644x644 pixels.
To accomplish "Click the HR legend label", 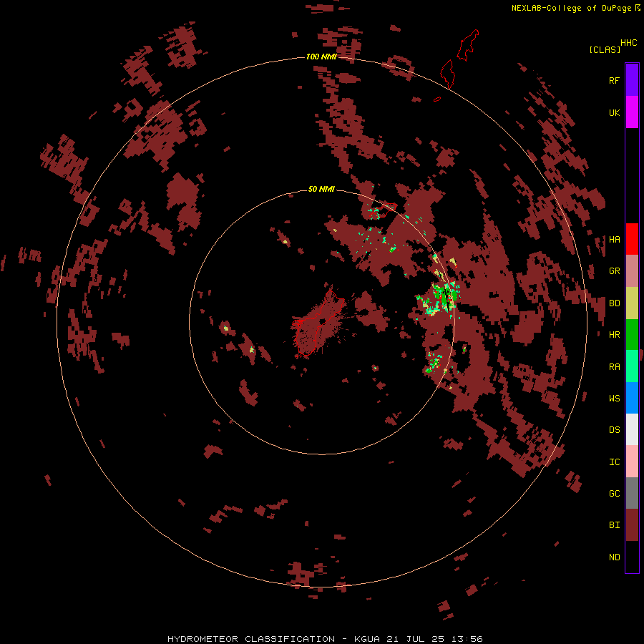I will pos(614,335).
